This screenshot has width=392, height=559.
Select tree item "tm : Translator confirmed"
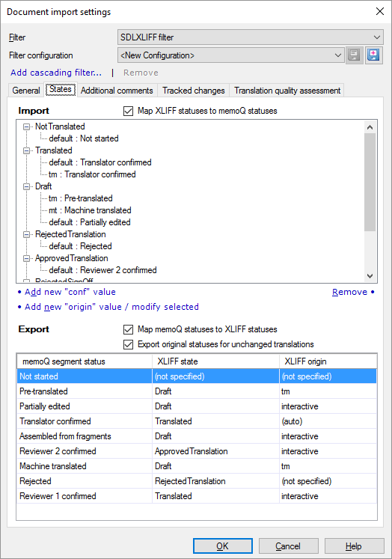[92, 174]
